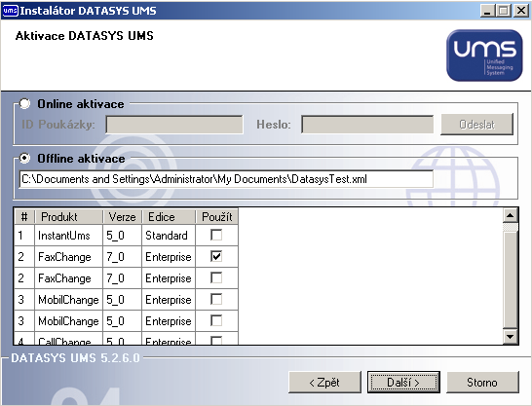The height and width of the screenshot is (406, 532).
Task: Click the UMS Unified Messaging System logo
Action: tap(484, 55)
